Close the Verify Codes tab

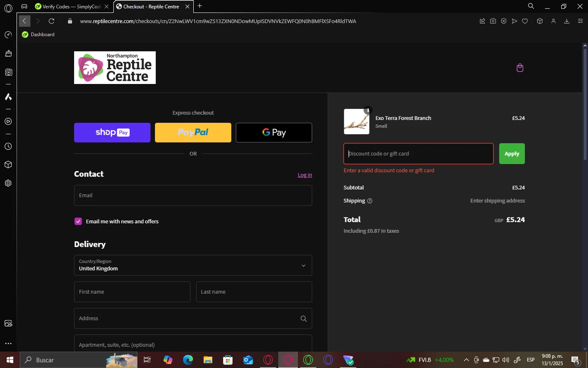point(106,7)
